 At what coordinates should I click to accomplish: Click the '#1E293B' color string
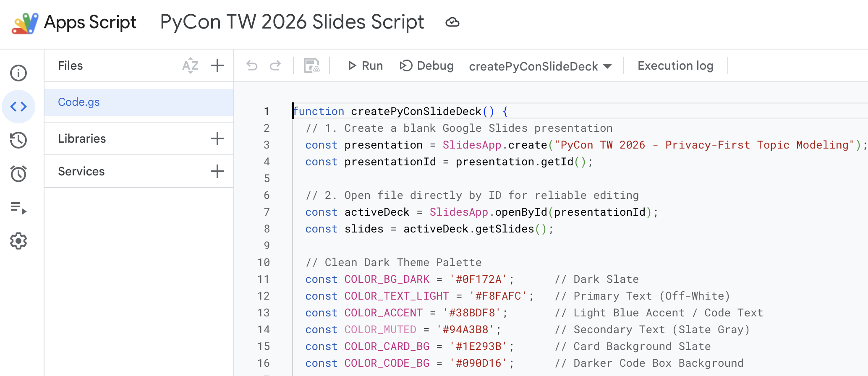click(x=478, y=346)
